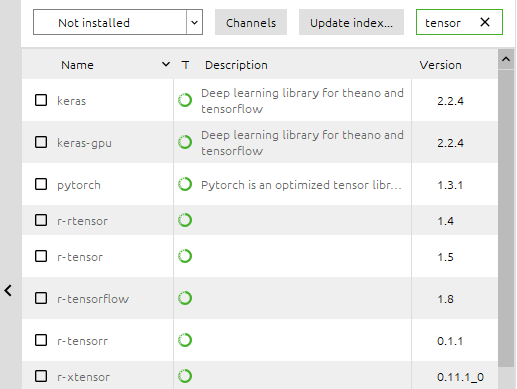Viewport: 517px width, 389px height.
Task: Click the type icon in r-rtensor row
Action: (185, 220)
